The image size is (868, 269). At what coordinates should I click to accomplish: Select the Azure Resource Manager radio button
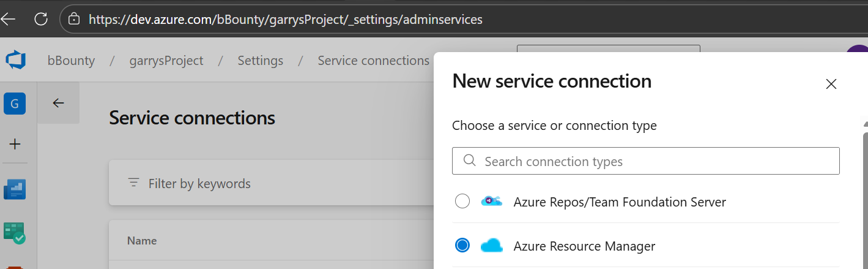[462, 246]
